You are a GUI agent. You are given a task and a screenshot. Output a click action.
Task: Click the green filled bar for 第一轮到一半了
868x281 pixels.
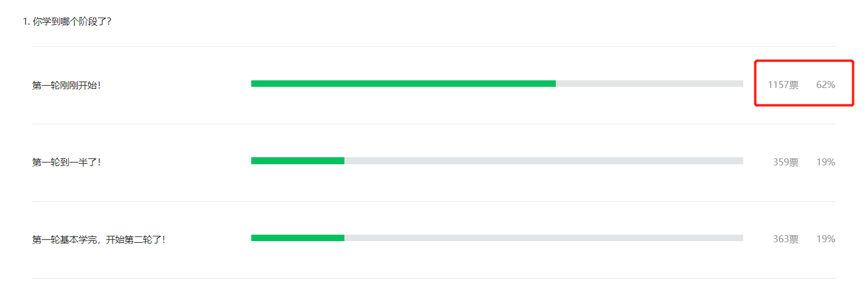tap(298, 161)
